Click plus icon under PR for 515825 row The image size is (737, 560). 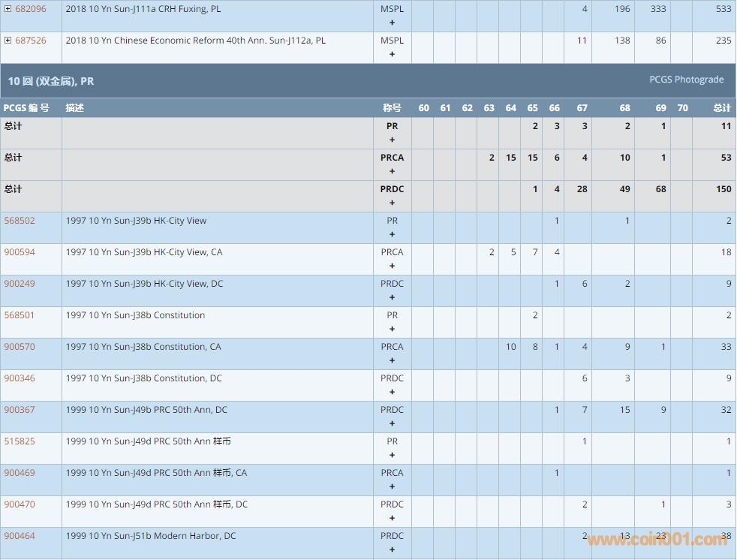pos(392,455)
